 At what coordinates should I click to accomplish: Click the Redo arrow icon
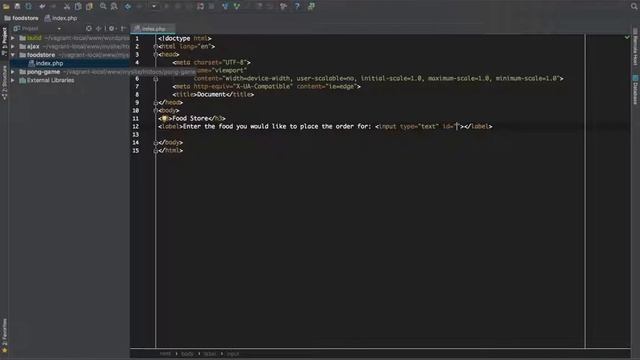(53, 6)
